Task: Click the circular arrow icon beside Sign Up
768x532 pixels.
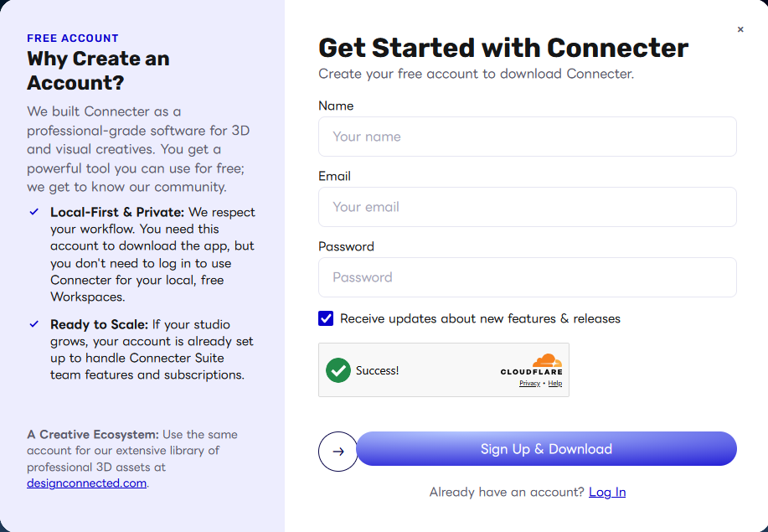Action: pyautogui.click(x=338, y=452)
